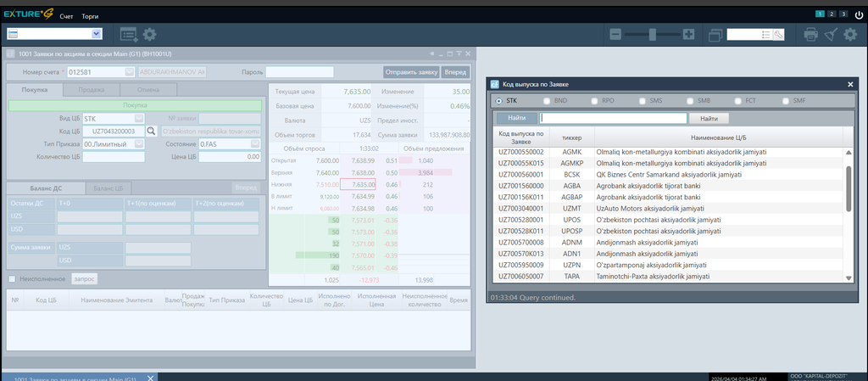Viewport: 868px width, 381px height.
Task: Click the blue Найти button left of search field
Action: pos(517,118)
